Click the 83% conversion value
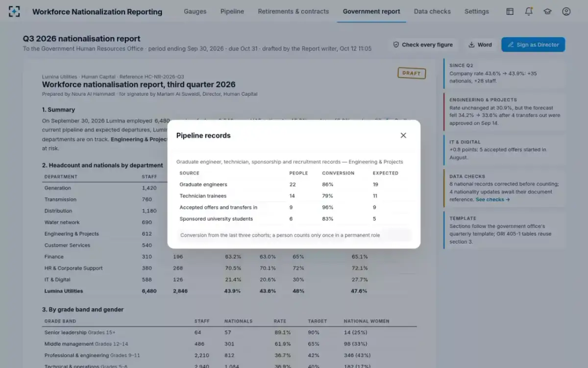 328,219
